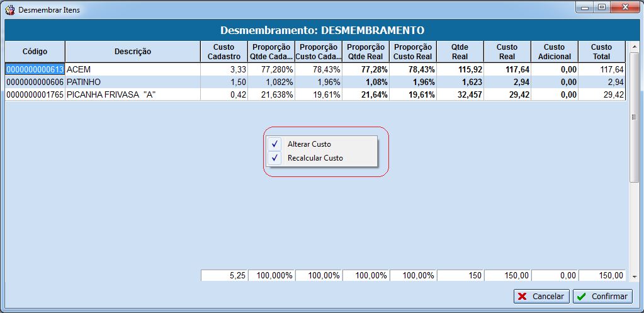Select the Código column header
Image resolution: width=644 pixels, height=313 pixels.
pyautogui.click(x=35, y=52)
